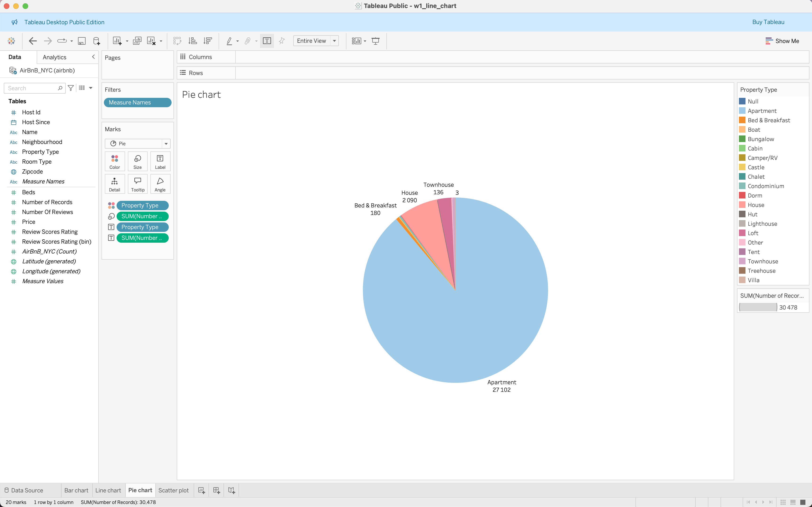Toggle the Fix Axes pin icon
The width and height of the screenshot is (812, 507).
coord(282,41)
